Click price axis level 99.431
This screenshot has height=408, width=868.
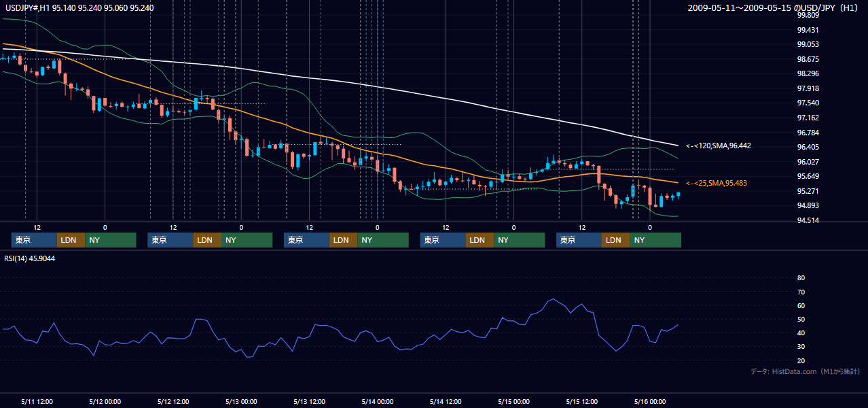[x=808, y=30]
